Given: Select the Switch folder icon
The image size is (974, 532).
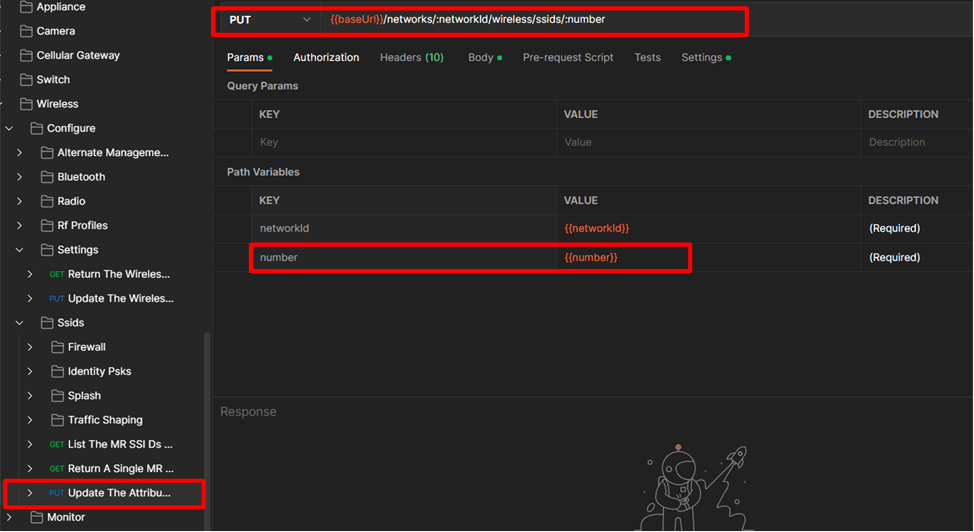Looking at the screenshot, I should 26,80.
